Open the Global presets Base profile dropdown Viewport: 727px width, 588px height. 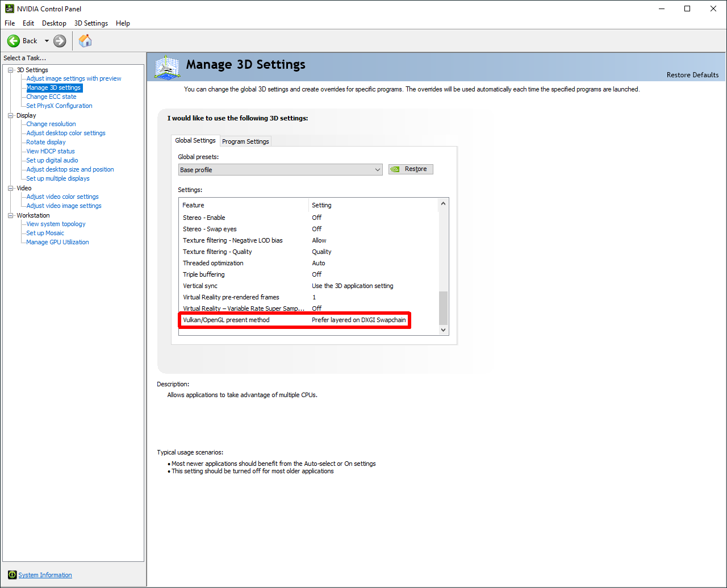(280, 170)
